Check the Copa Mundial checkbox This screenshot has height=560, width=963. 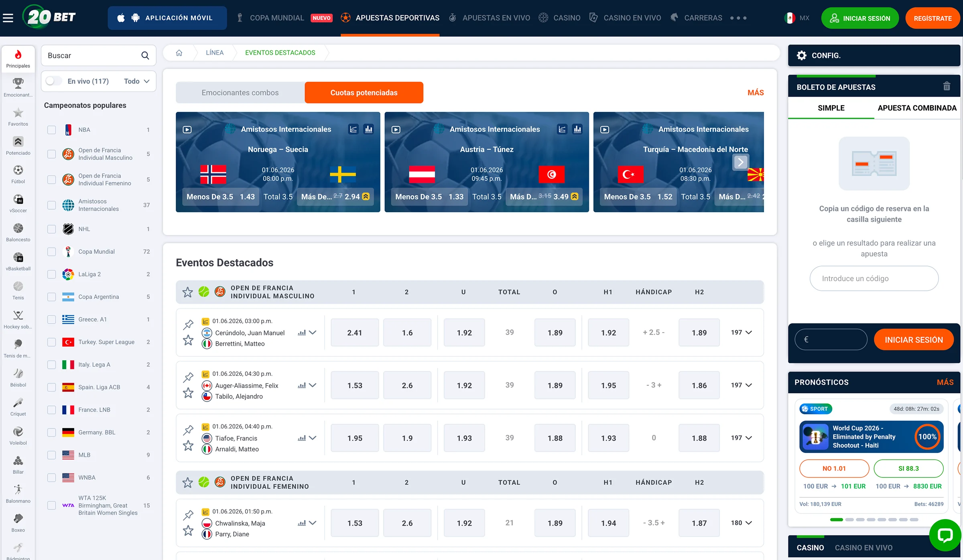point(51,252)
